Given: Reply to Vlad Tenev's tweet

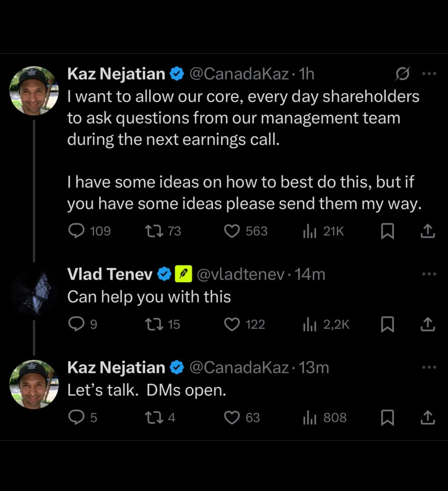Looking at the screenshot, I should coord(76,324).
